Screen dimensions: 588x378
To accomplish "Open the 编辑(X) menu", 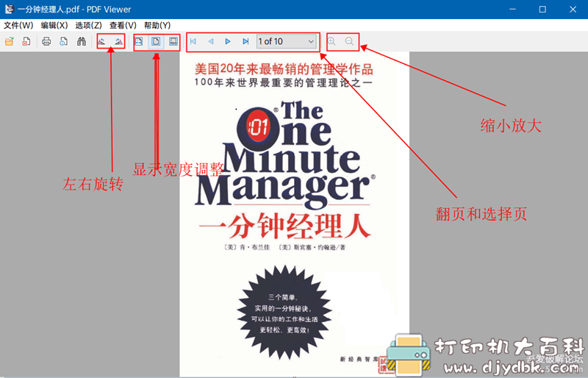I will point(54,25).
